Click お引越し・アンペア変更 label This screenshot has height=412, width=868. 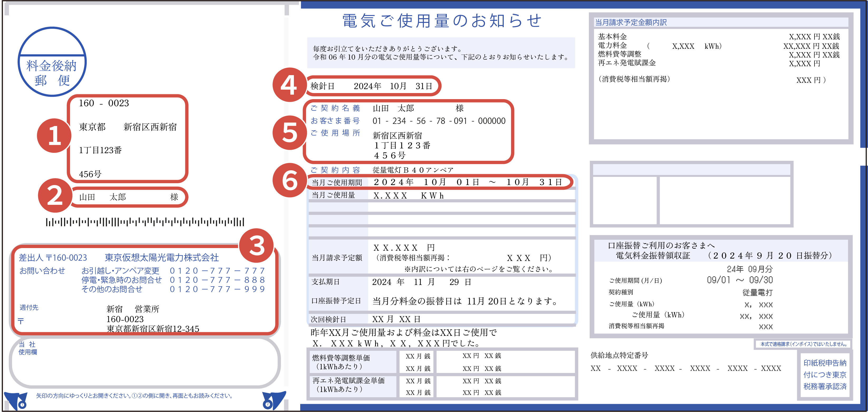(x=120, y=270)
